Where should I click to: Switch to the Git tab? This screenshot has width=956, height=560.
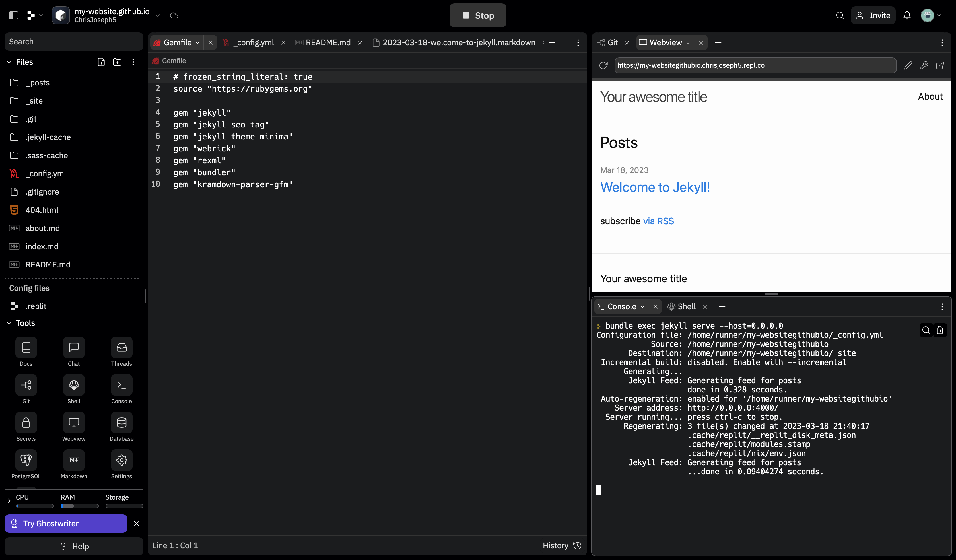[608, 42]
